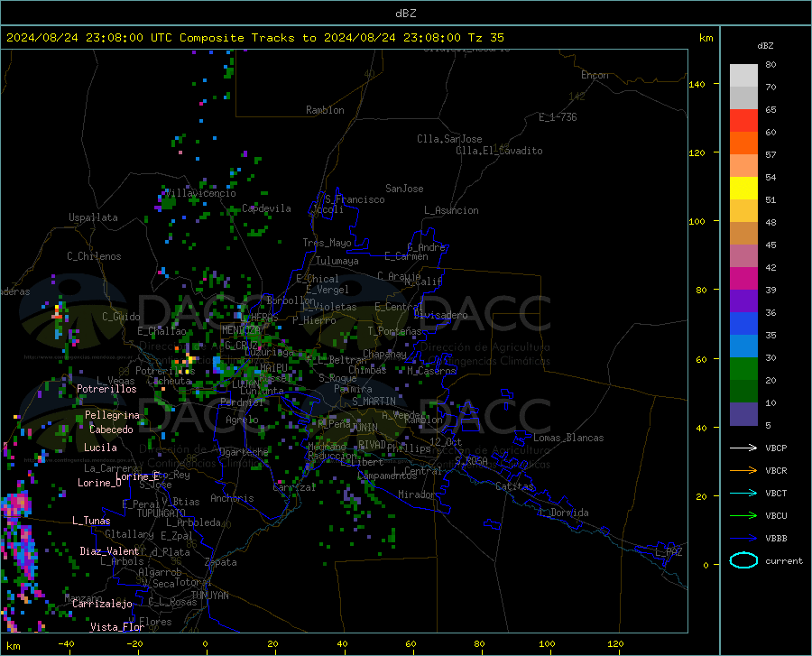This screenshot has width=812, height=656.
Task: Select the purple 36 dBZ color swatch
Action: tap(743, 301)
